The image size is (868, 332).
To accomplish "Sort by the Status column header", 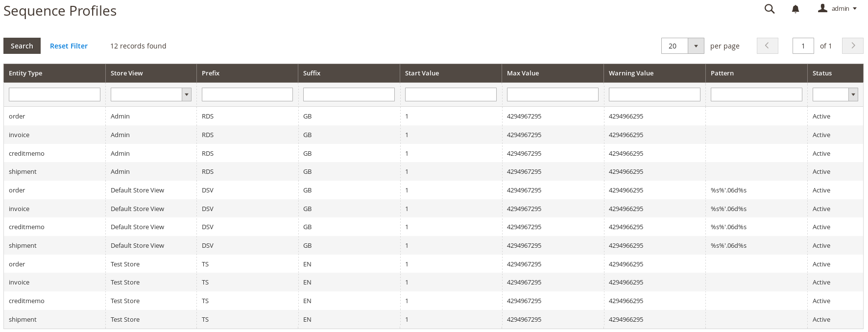I will (x=835, y=73).
